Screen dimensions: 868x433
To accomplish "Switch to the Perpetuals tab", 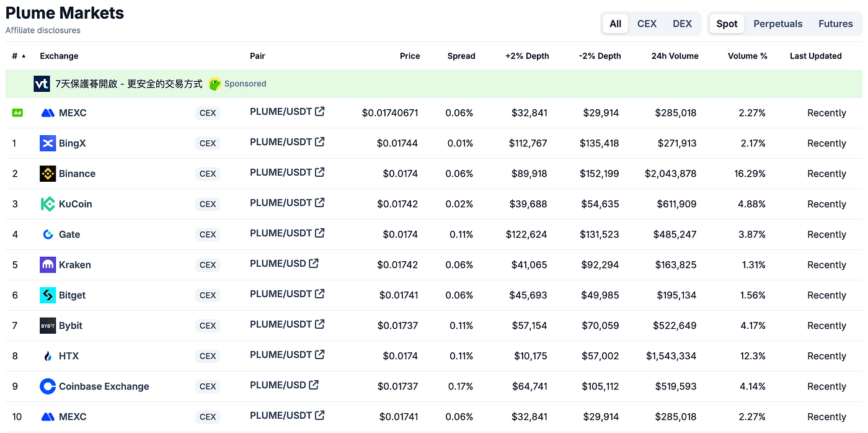I will [x=777, y=24].
